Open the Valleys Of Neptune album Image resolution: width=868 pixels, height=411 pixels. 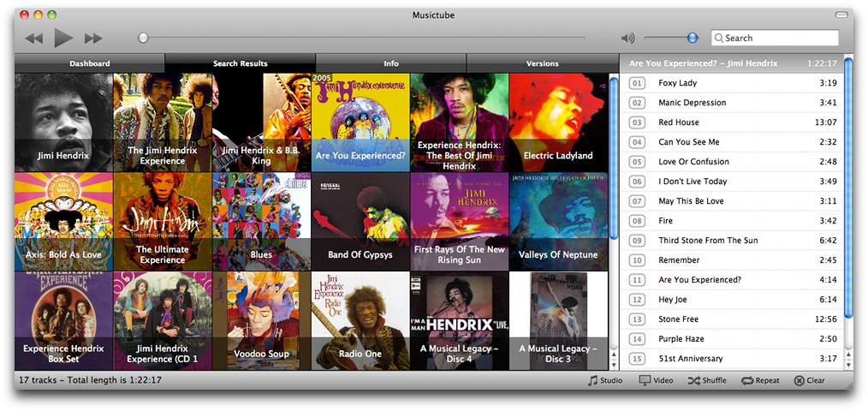[558, 222]
